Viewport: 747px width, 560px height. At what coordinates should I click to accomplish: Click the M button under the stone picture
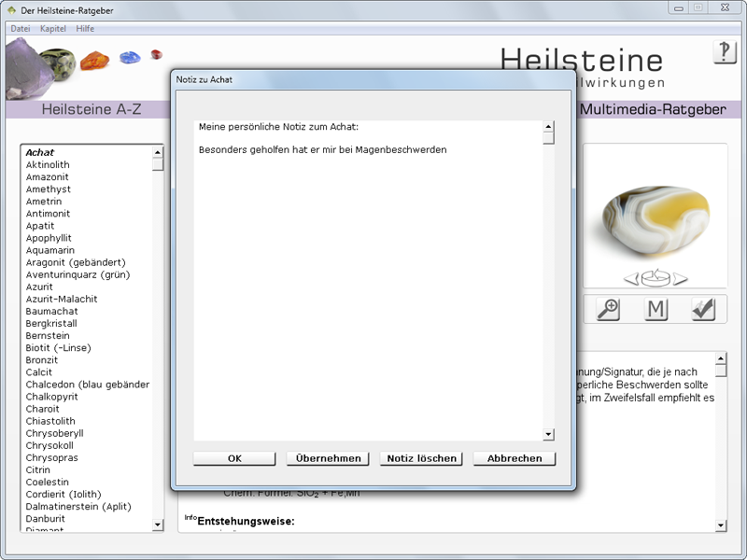[656, 309]
